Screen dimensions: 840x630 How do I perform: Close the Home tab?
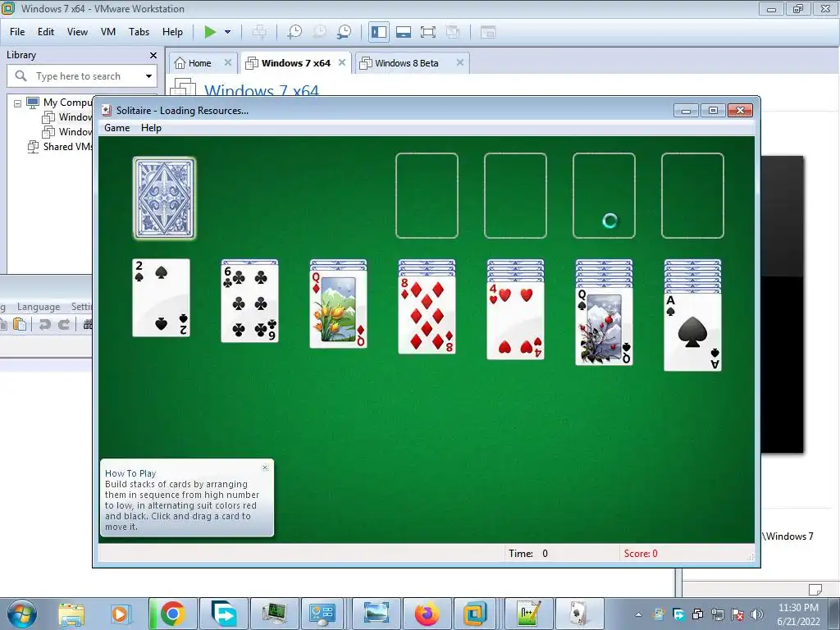[228, 62]
